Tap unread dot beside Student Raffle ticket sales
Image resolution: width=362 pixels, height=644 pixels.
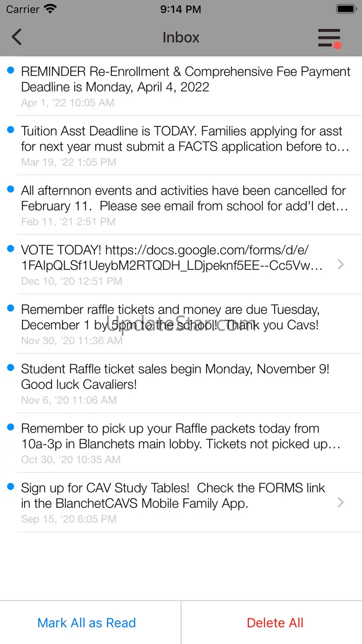tap(11, 368)
